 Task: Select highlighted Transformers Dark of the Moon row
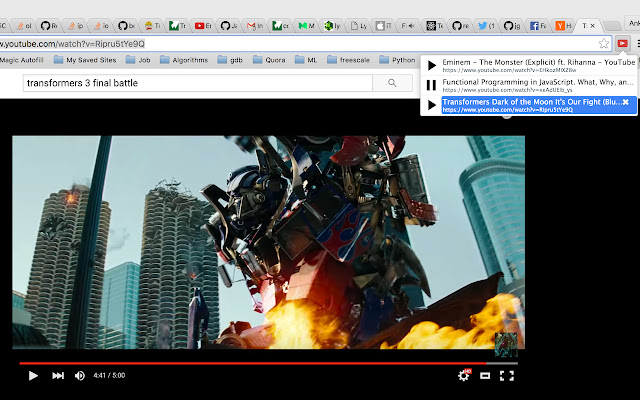click(x=539, y=105)
